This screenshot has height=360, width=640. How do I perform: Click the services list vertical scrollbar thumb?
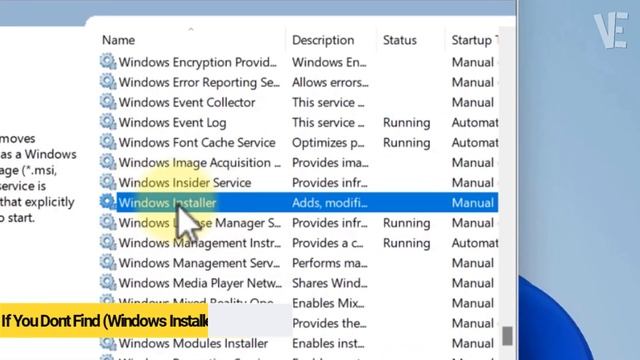point(507,336)
